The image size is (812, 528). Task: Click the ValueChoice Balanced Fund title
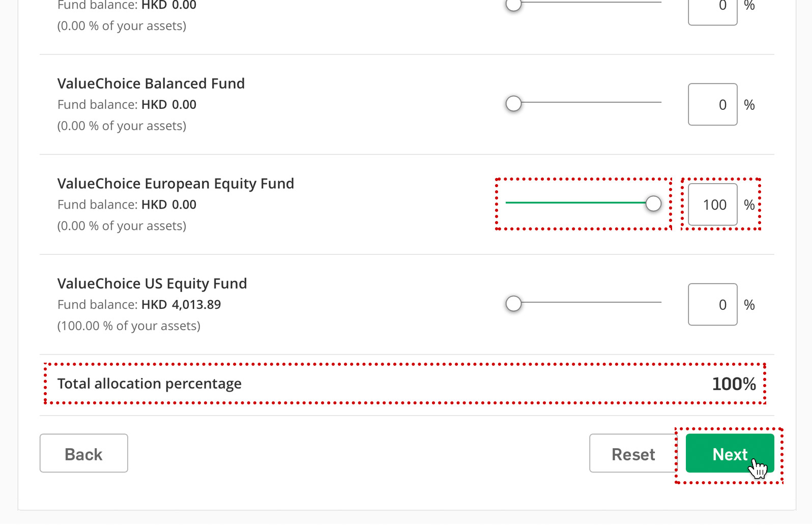(151, 83)
